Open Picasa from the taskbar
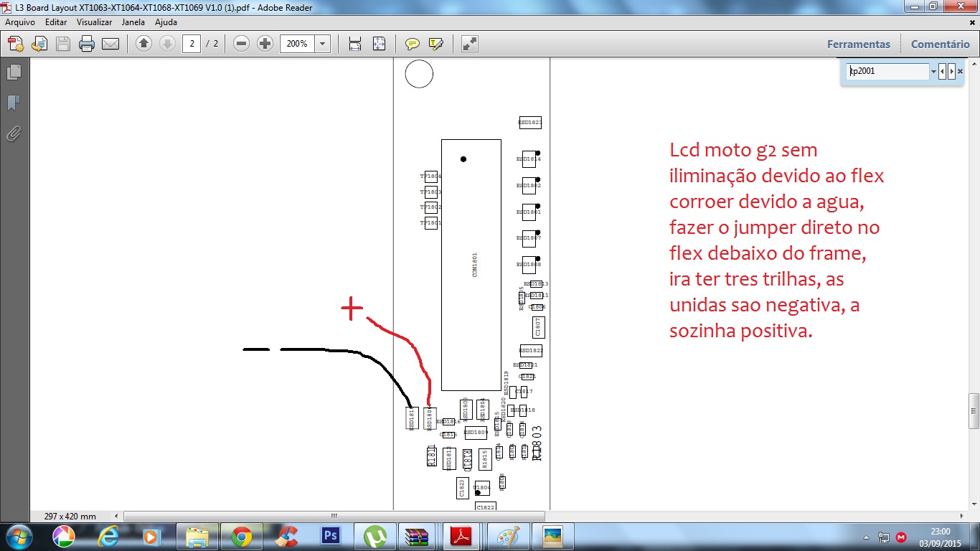980x551 pixels. click(63, 537)
